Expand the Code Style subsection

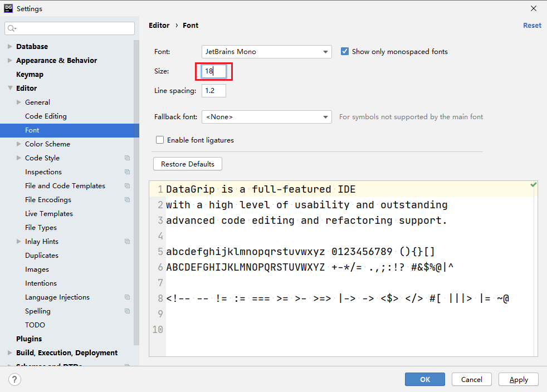19,158
